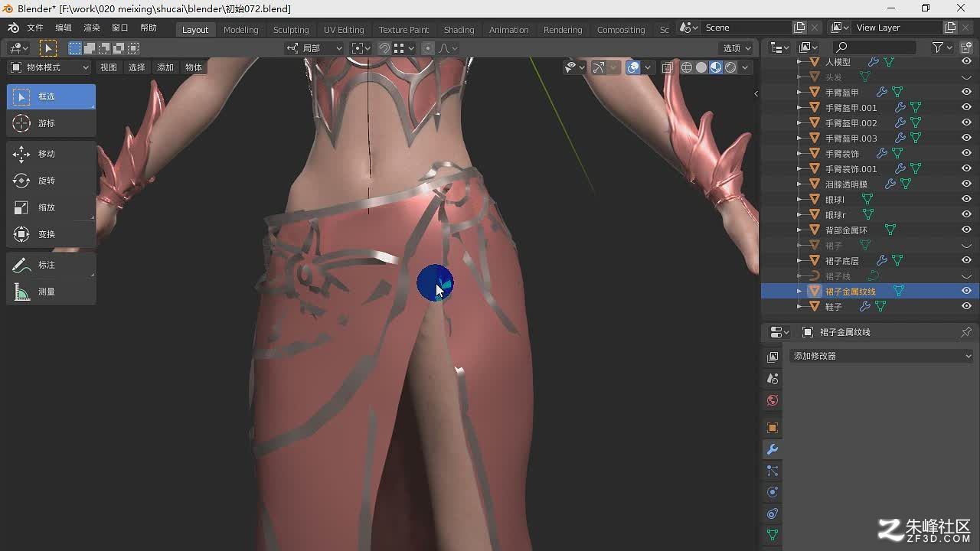
Task: Click the Blender logo menu icon
Action: [x=13, y=28]
